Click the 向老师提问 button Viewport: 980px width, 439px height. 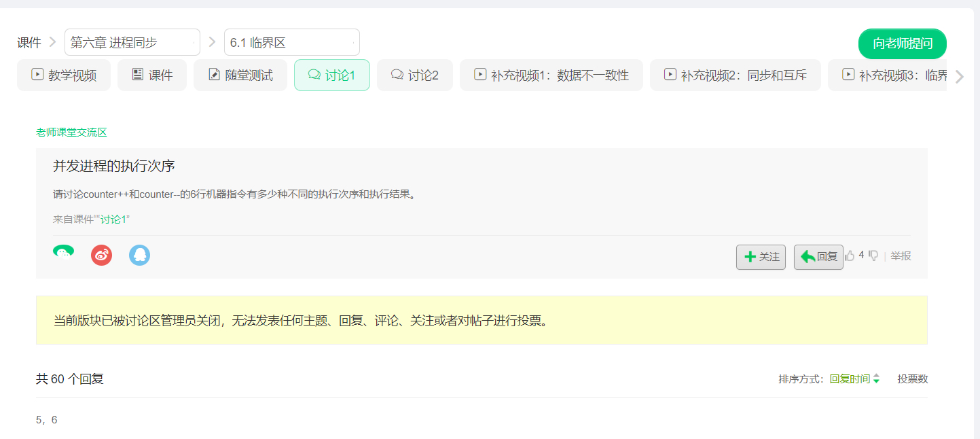pyautogui.click(x=902, y=44)
